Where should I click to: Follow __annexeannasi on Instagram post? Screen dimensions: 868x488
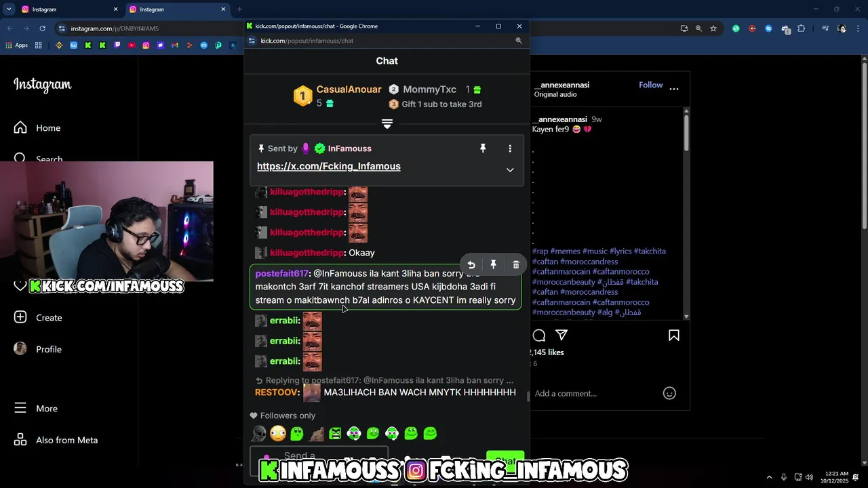point(650,85)
